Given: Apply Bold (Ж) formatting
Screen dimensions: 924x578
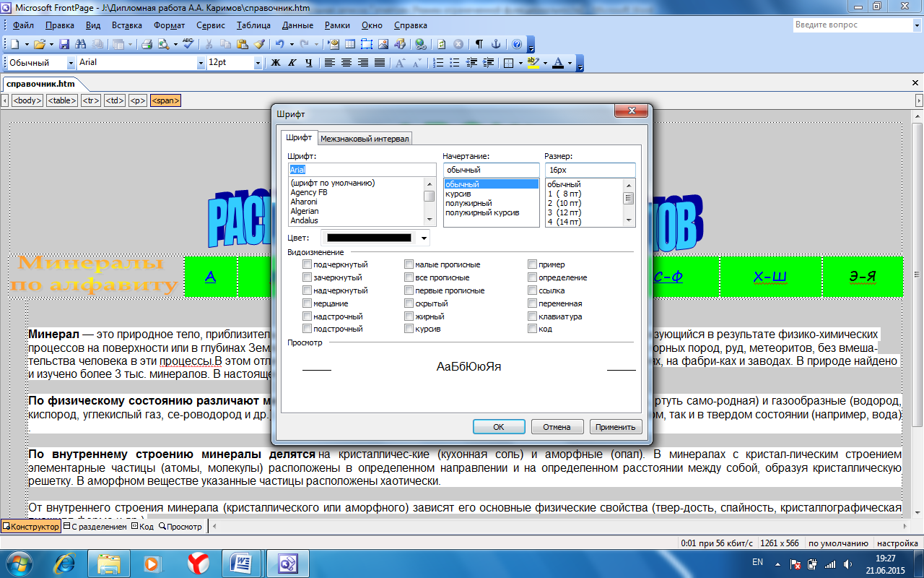Looking at the screenshot, I should click(275, 63).
